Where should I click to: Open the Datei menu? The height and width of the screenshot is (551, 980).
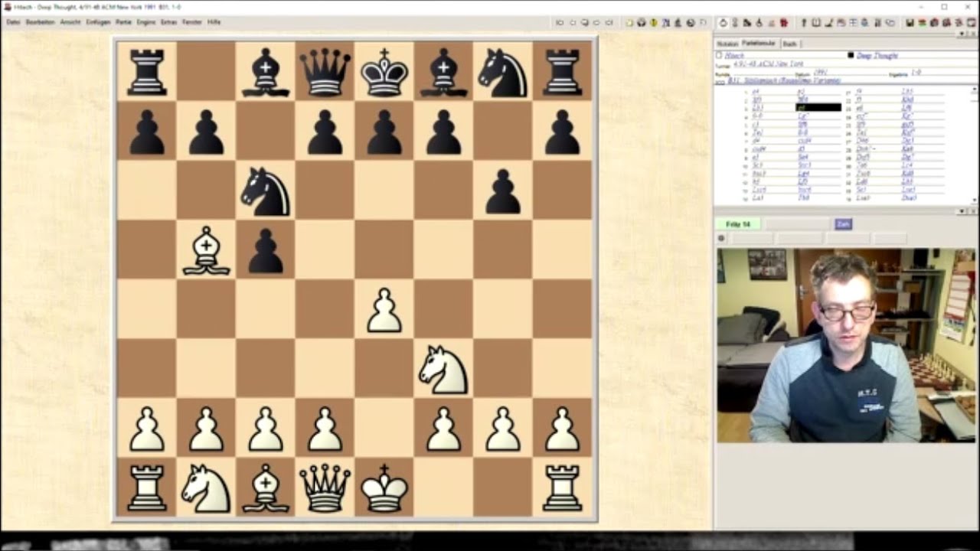(x=13, y=22)
